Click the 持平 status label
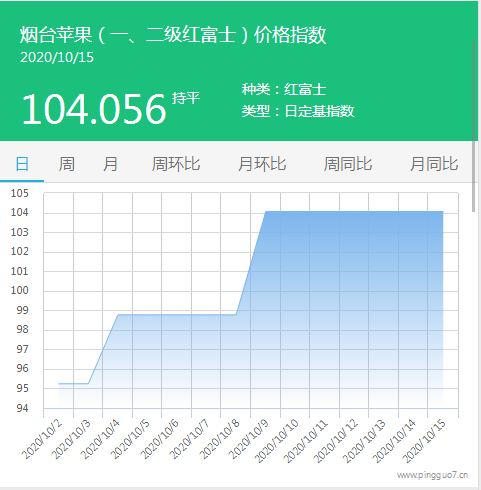 186,98
